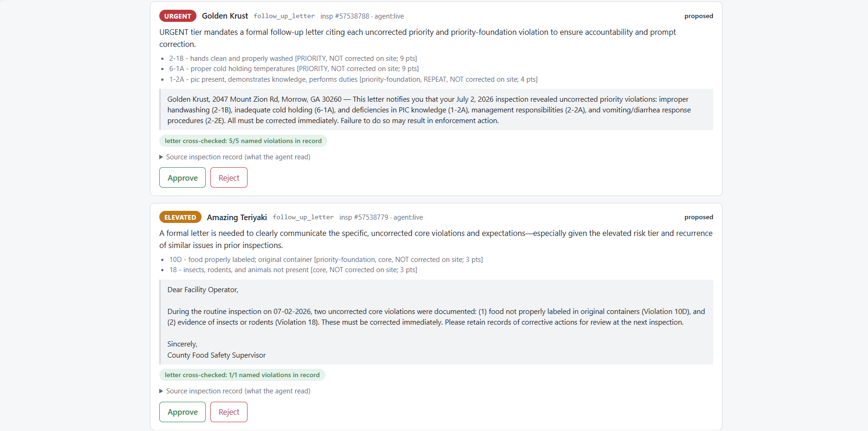
Task: Expand Golden Krust source inspection record
Action: [235, 157]
